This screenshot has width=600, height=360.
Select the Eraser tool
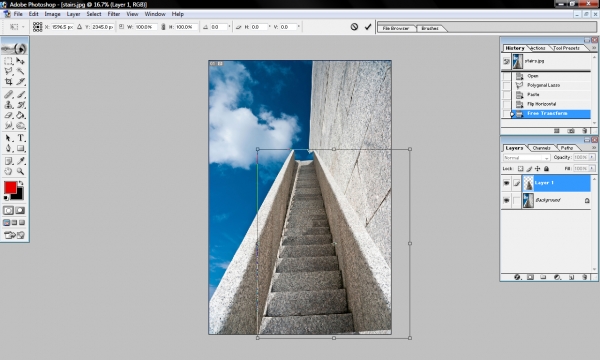click(x=8, y=115)
